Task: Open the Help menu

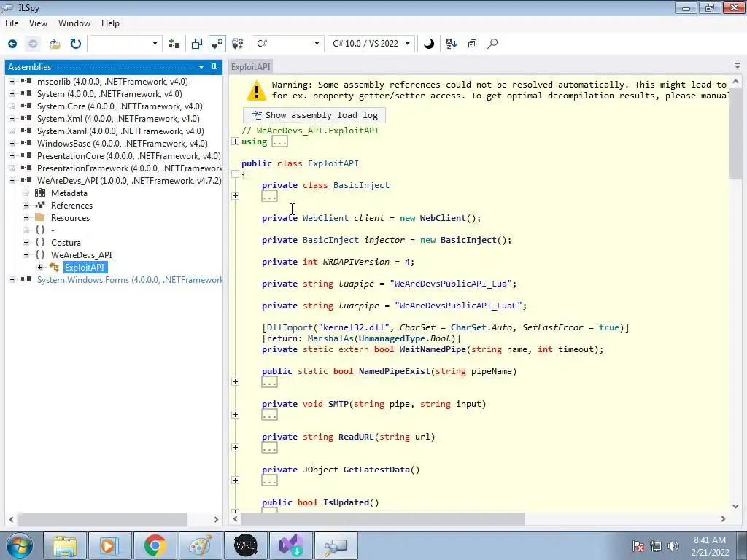Action: click(x=110, y=23)
